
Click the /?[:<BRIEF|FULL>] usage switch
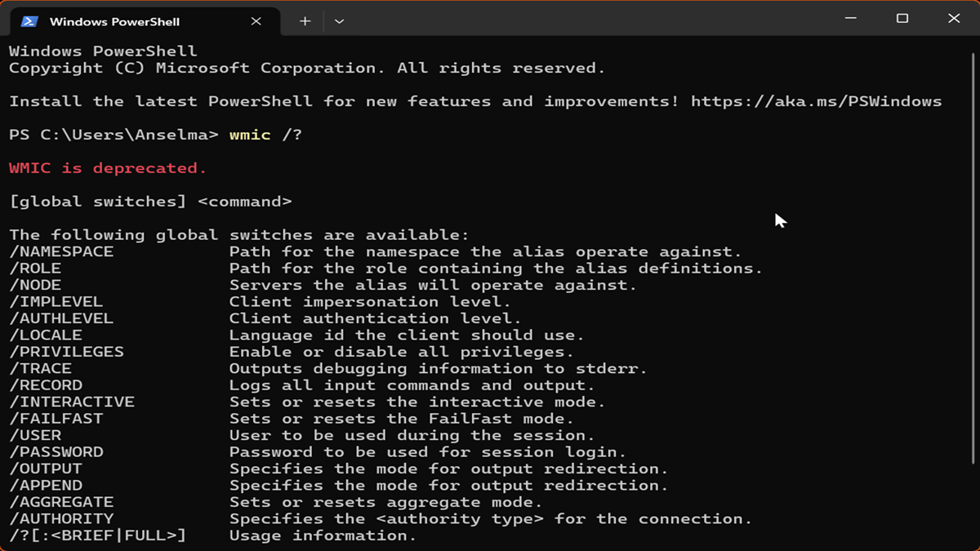98,535
